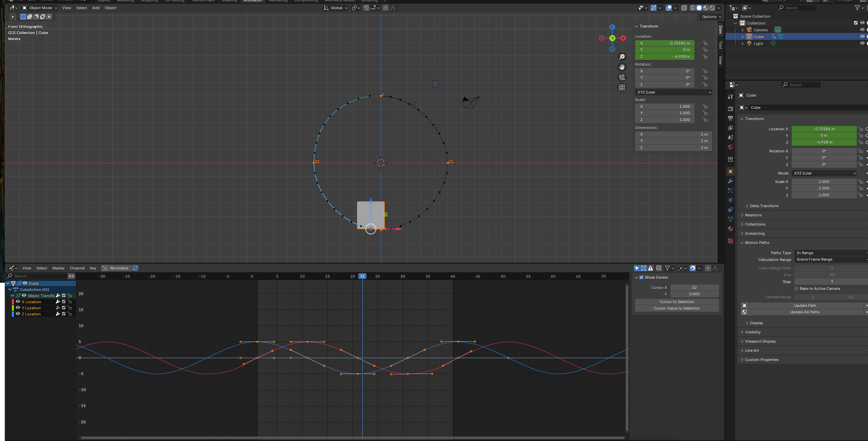The image size is (868, 441).
Task: Expand the Delta Transform panel
Action: click(763, 206)
